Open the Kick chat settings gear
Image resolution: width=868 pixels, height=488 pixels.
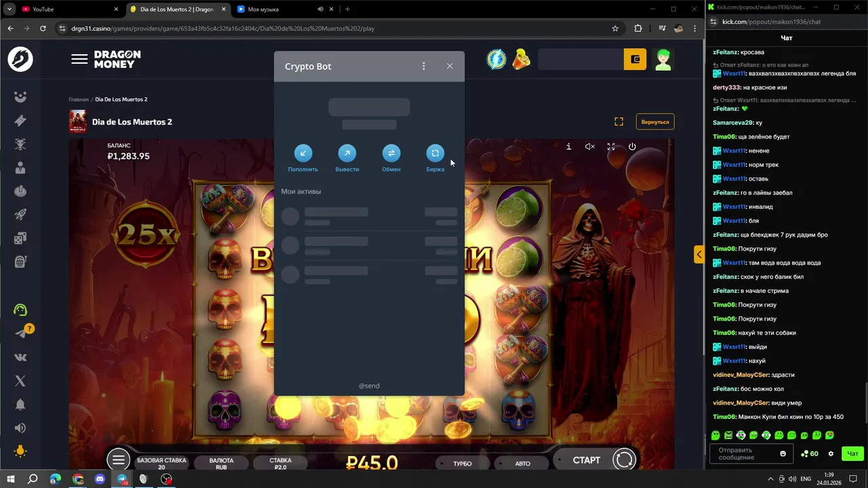831,454
